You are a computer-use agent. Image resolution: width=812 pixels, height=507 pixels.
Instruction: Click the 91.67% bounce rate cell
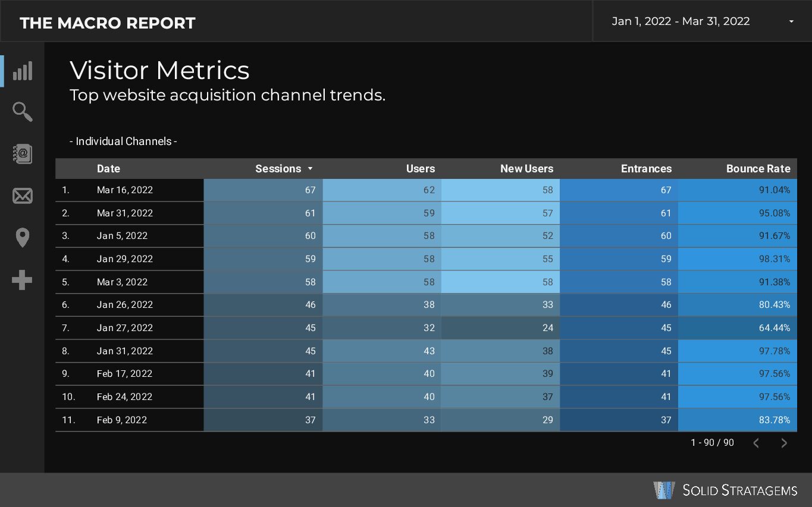[x=738, y=236]
